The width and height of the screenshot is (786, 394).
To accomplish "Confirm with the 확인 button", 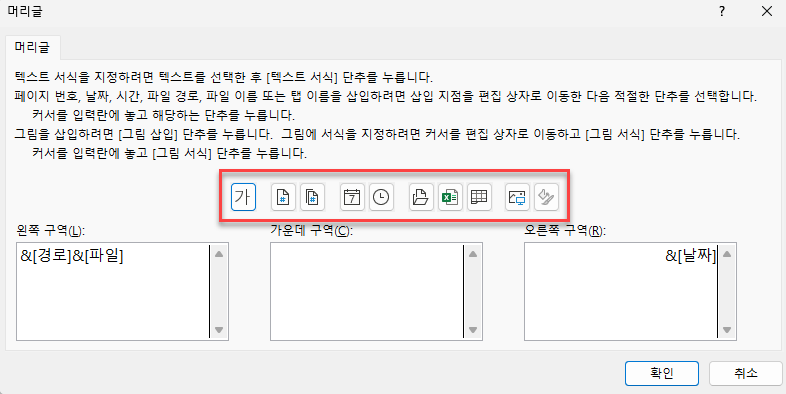I will 662,373.
